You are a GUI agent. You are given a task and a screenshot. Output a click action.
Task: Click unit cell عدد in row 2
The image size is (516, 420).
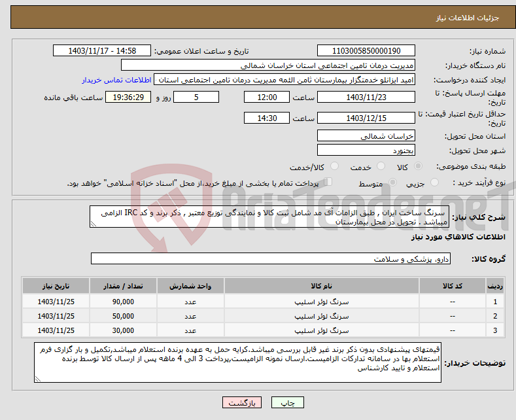(190, 316)
